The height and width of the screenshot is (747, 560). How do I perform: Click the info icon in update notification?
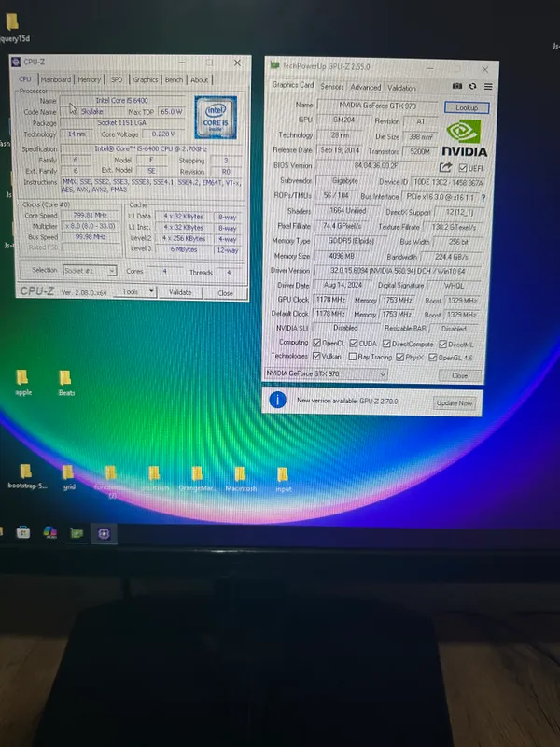(x=277, y=400)
